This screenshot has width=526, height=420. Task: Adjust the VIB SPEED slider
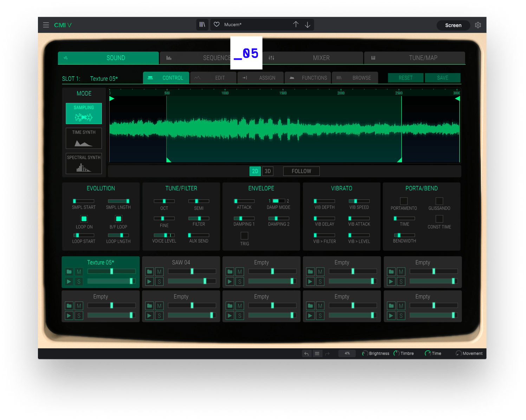[x=359, y=201]
